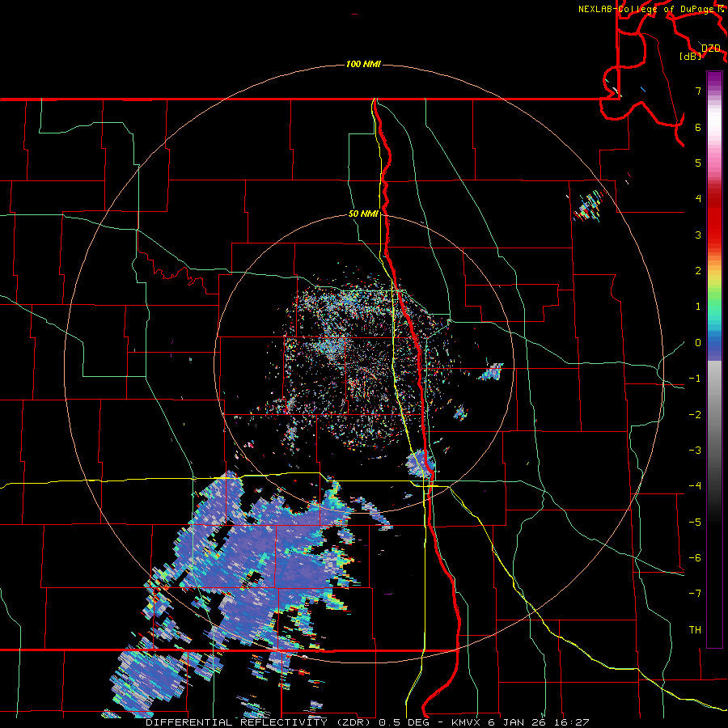The height and width of the screenshot is (728, 728).
Task: Click the "KMVX" station ID in caption
Action: tap(467, 722)
